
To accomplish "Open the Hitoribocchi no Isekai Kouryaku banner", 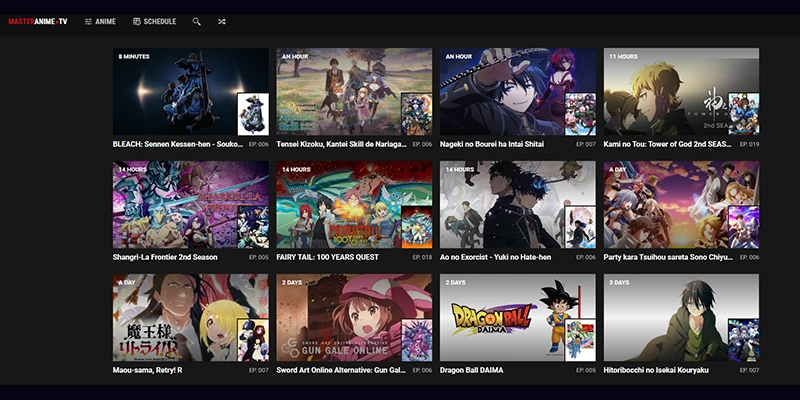I will [x=681, y=317].
